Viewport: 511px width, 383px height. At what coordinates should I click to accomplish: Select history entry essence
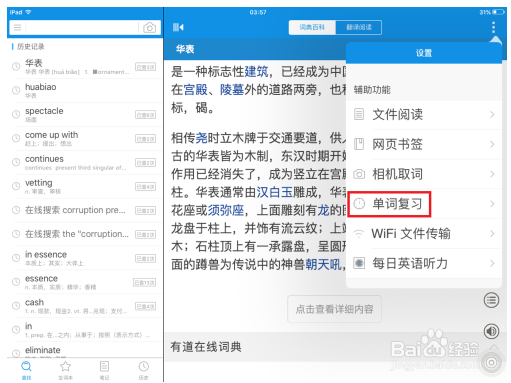click(x=85, y=282)
